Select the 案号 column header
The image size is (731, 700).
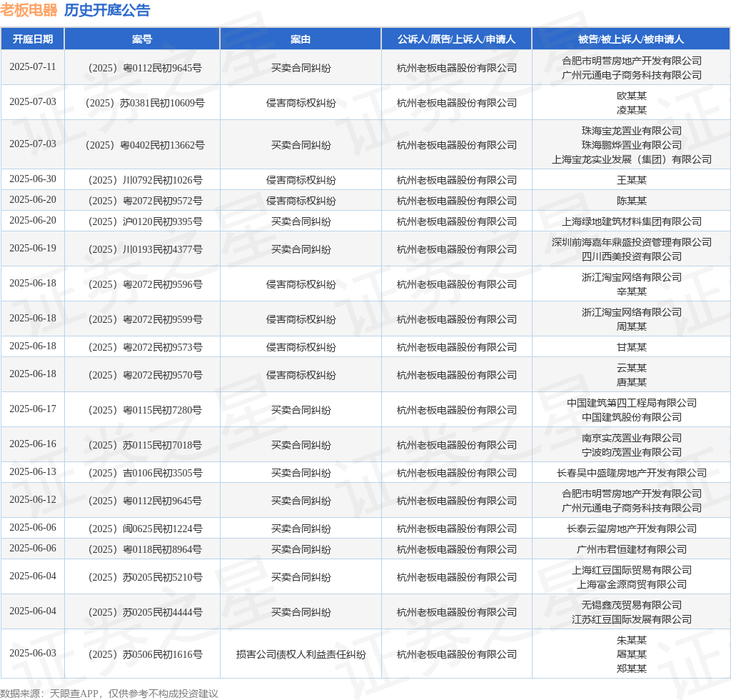142,39
